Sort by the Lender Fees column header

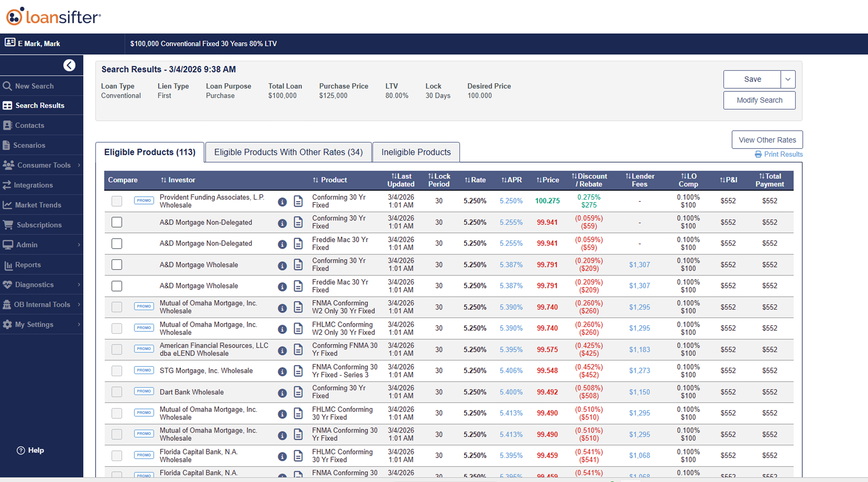click(x=640, y=180)
